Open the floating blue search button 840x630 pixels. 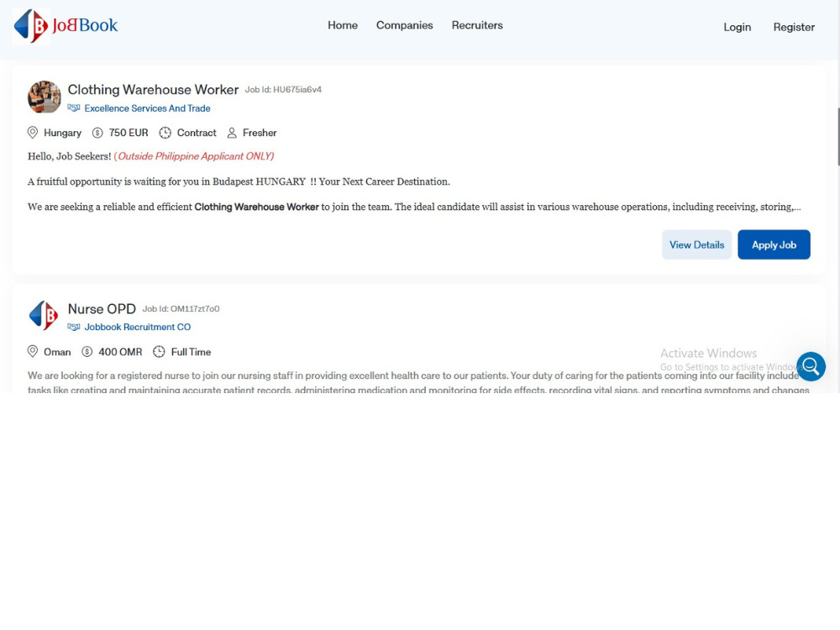[x=811, y=366]
